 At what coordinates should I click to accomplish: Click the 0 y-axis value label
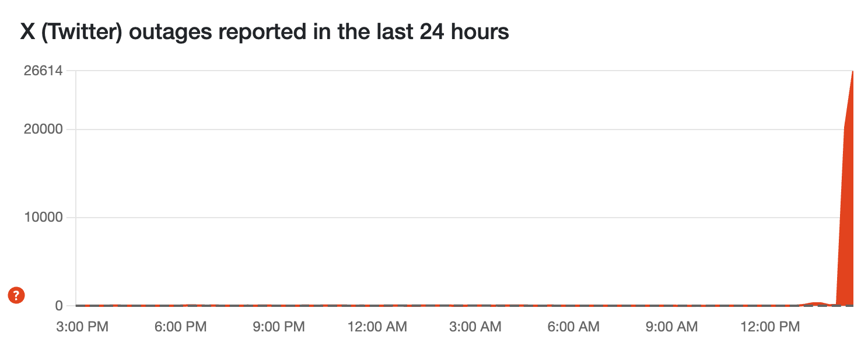59,306
